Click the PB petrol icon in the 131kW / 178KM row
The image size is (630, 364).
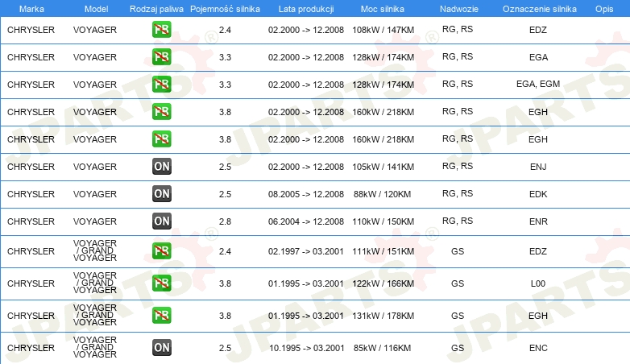[x=161, y=316]
